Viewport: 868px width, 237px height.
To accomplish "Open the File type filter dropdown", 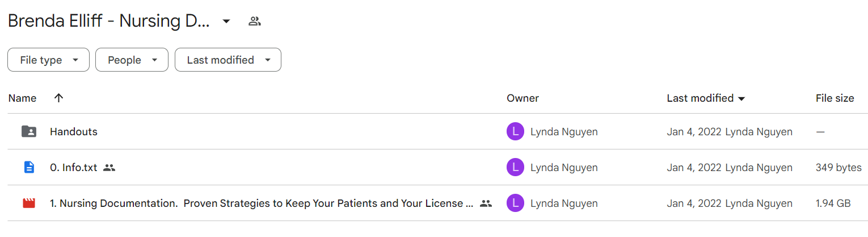I will tap(48, 60).
